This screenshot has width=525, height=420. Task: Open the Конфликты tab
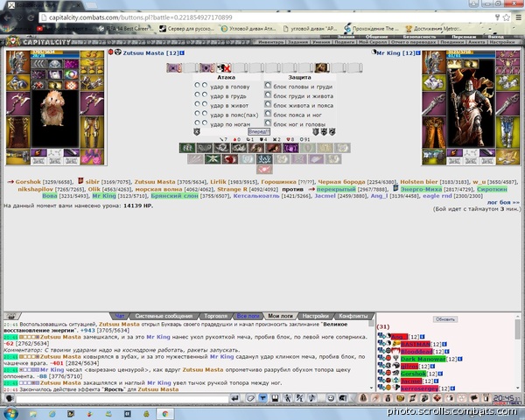(353, 316)
